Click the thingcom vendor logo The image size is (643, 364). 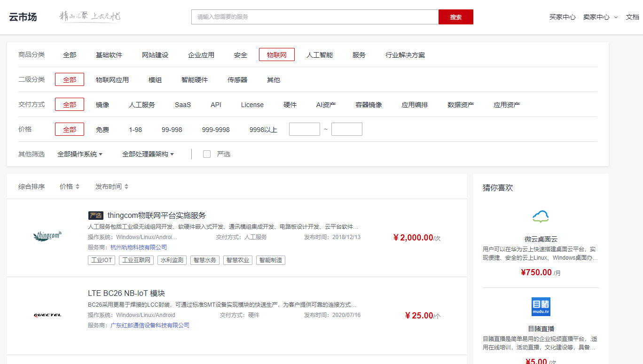[47, 236]
